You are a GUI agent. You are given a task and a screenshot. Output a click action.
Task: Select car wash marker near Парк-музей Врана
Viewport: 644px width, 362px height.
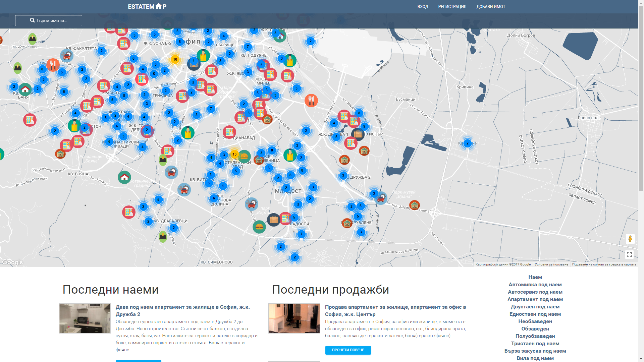[x=381, y=198]
